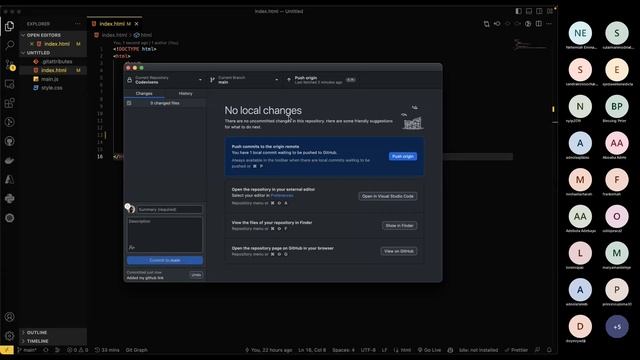Click the blue Push origin button
Viewport: 640px width, 360px height.
402,156
